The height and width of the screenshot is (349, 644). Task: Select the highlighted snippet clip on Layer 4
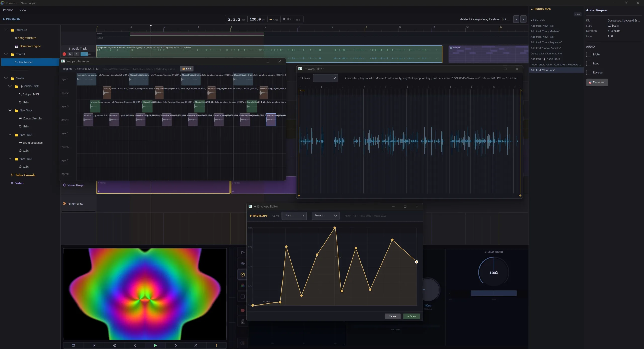(271, 120)
